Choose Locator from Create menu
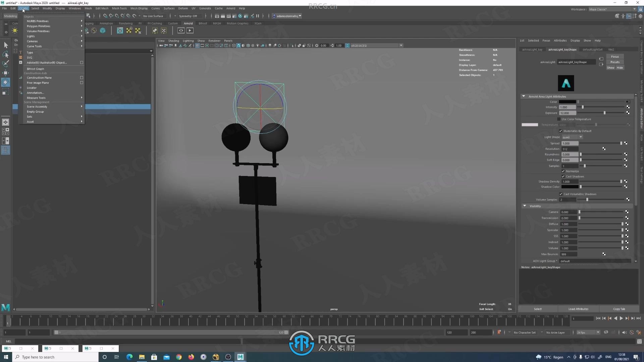The image size is (644, 362). [x=54, y=88]
